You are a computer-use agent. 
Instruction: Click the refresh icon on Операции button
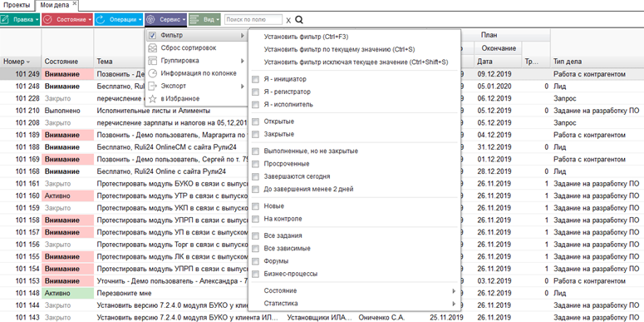click(x=100, y=19)
